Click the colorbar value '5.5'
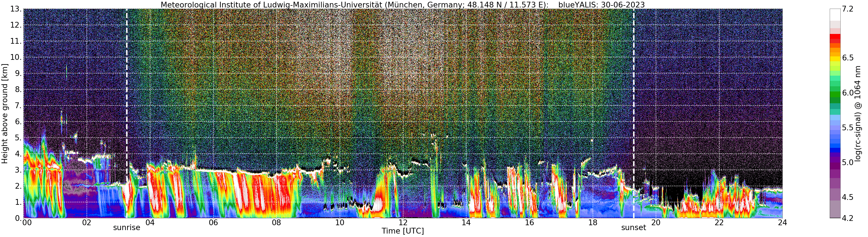868x237 pixels. 848,128
